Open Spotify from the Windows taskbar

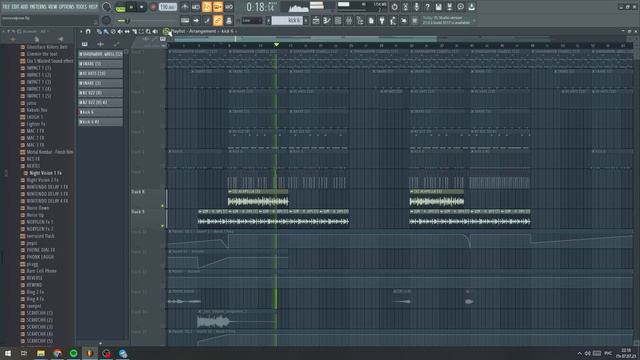pyautogui.click(x=73, y=353)
